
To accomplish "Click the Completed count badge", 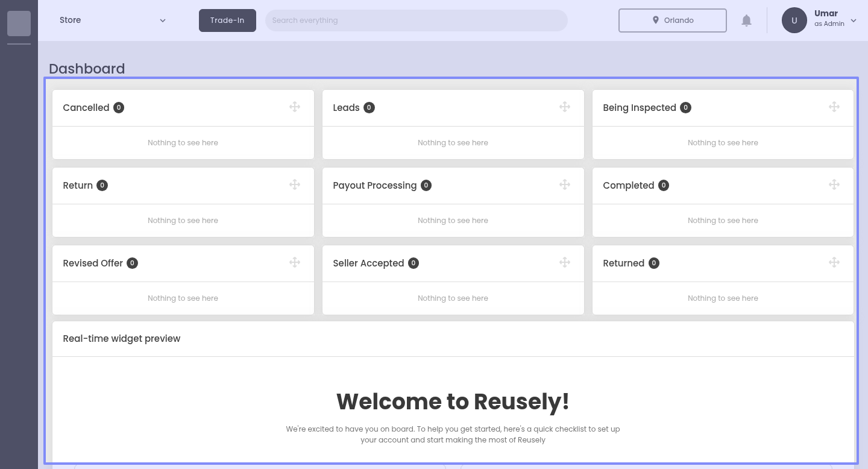I will click(664, 186).
